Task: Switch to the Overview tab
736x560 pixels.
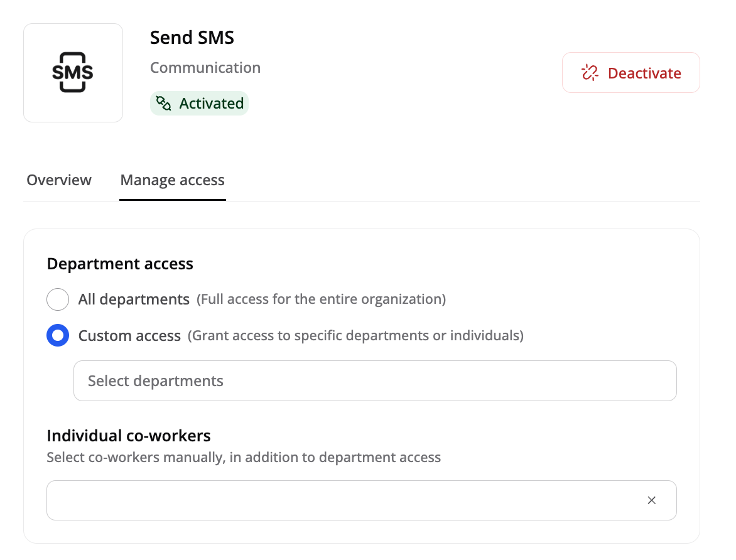Action: [58, 180]
